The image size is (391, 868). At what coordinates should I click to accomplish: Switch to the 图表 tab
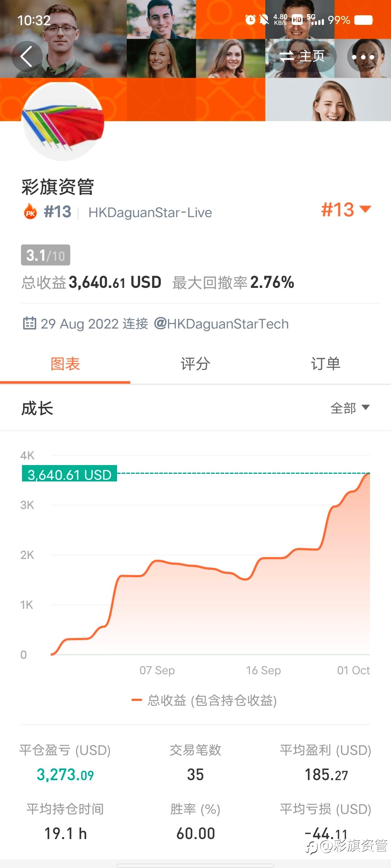(x=65, y=364)
